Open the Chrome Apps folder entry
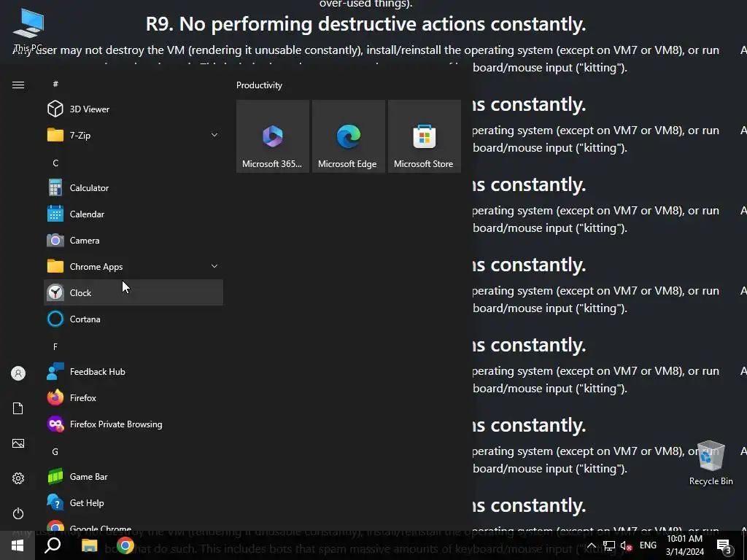Viewport: 747px width, 560px height. [133, 266]
